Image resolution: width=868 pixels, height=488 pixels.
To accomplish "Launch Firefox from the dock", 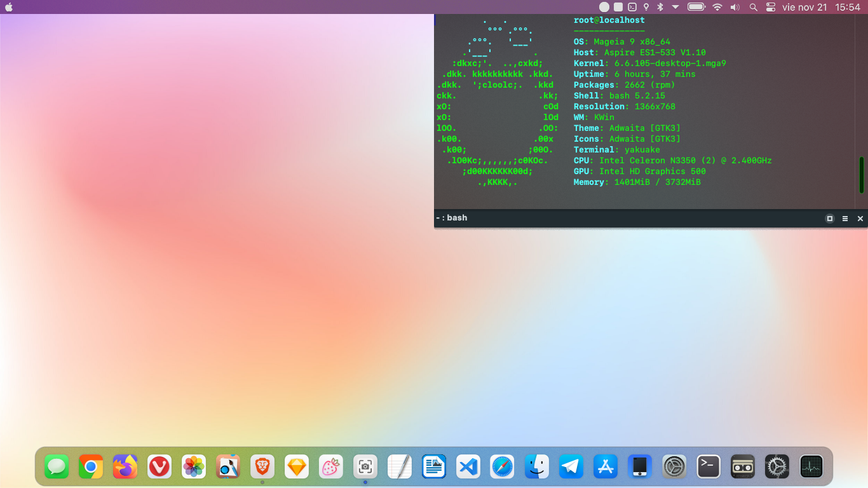I will [125, 467].
